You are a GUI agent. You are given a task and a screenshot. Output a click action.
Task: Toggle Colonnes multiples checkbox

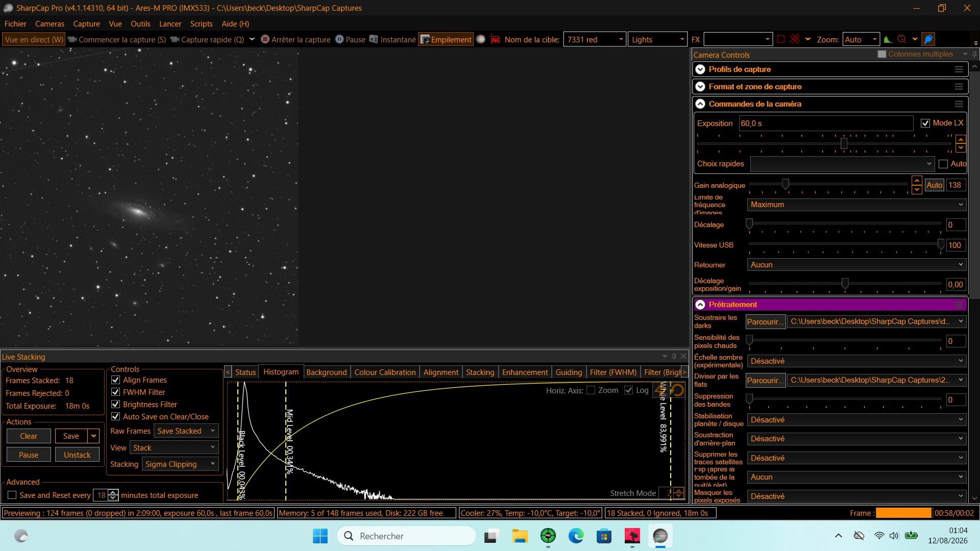tap(882, 54)
